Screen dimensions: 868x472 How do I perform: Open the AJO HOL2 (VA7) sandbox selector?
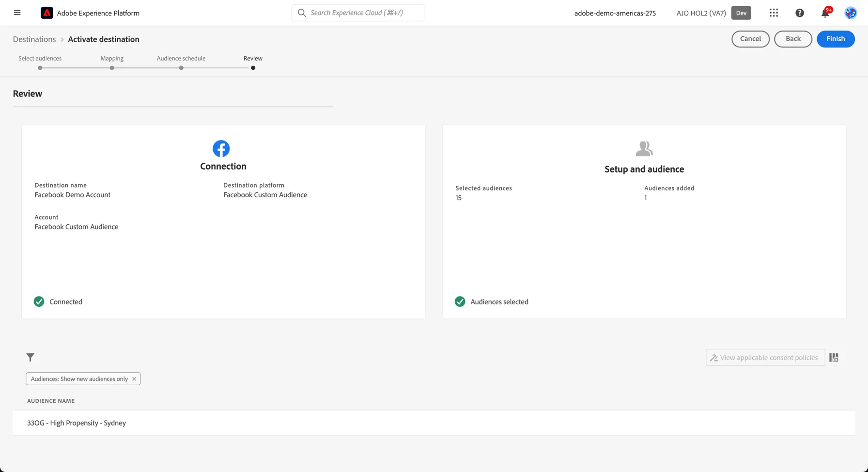(701, 13)
